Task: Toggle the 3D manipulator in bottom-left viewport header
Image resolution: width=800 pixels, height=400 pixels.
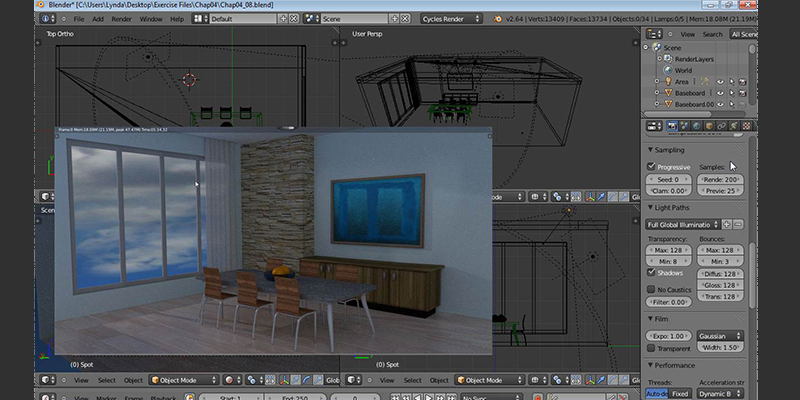Action: coord(284,380)
